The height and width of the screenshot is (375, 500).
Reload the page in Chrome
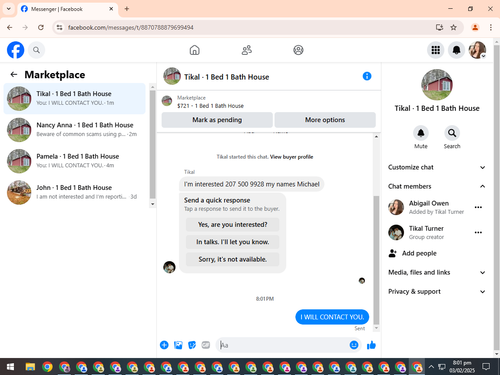[x=41, y=27]
